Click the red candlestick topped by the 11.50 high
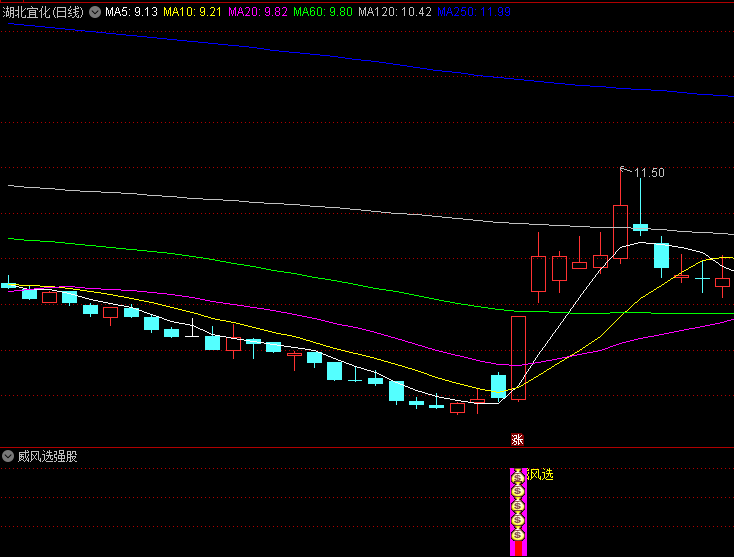734x557 pixels. pos(620,232)
